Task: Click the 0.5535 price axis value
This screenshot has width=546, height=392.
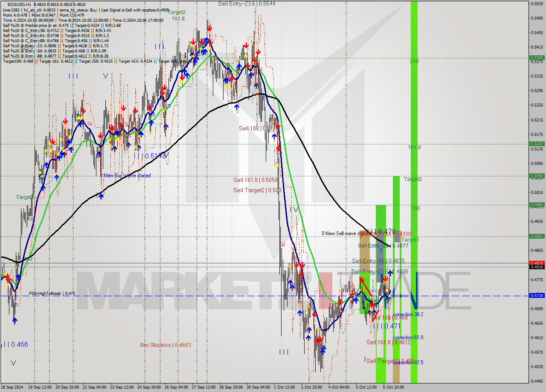Action: pyautogui.click(x=537, y=3)
